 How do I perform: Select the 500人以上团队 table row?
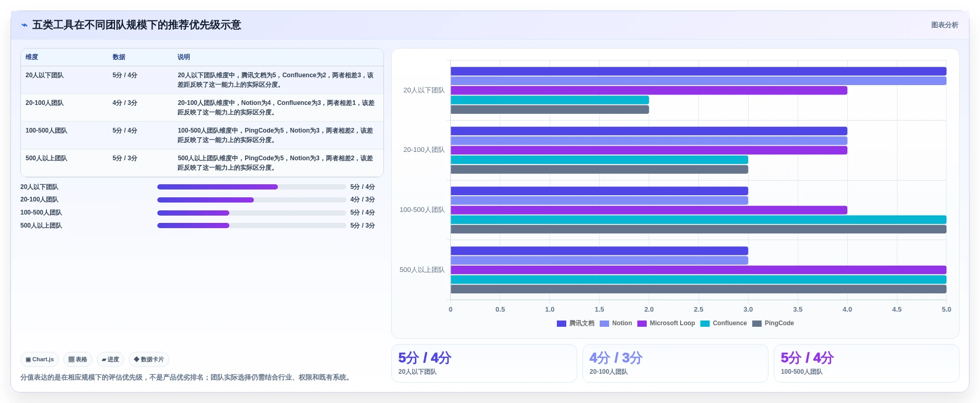tap(202, 163)
